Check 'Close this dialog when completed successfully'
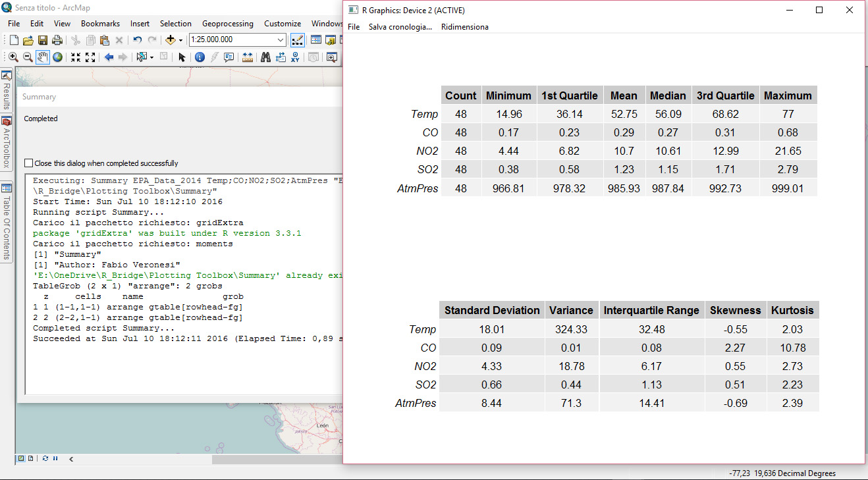The height and width of the screenshot is (480, 868). pos(28,163)
